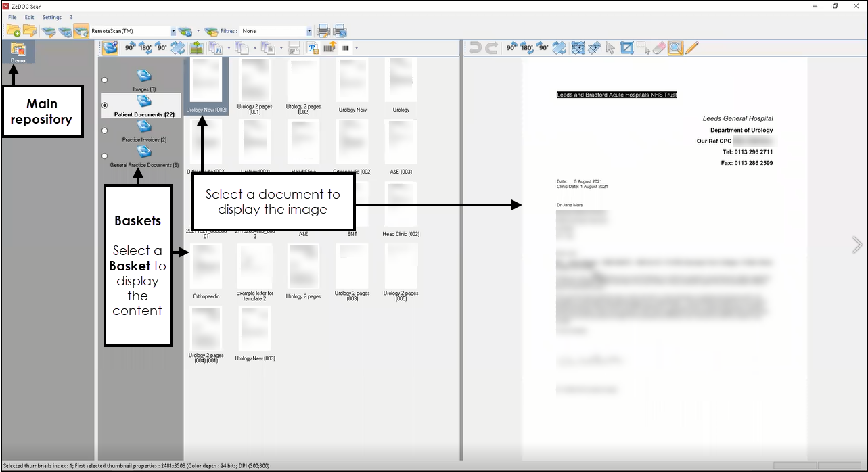Viewport: 868px width, 472px height.
Task: Click the new folder icon with plus
Action: (x=13, y=31)
